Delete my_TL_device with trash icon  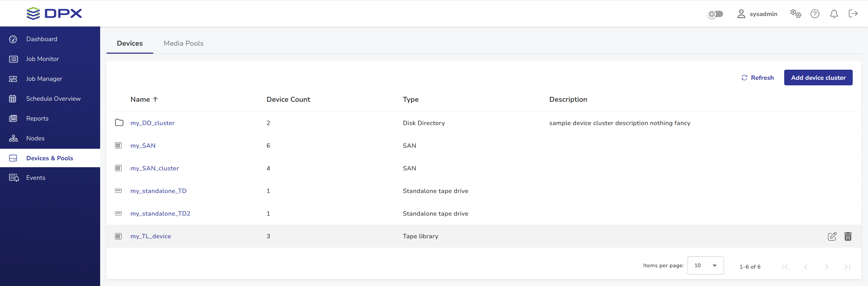(x=848, y=237)
